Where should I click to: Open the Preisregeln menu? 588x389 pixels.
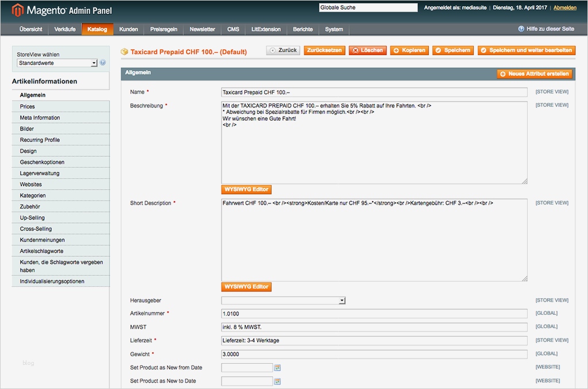164,29
